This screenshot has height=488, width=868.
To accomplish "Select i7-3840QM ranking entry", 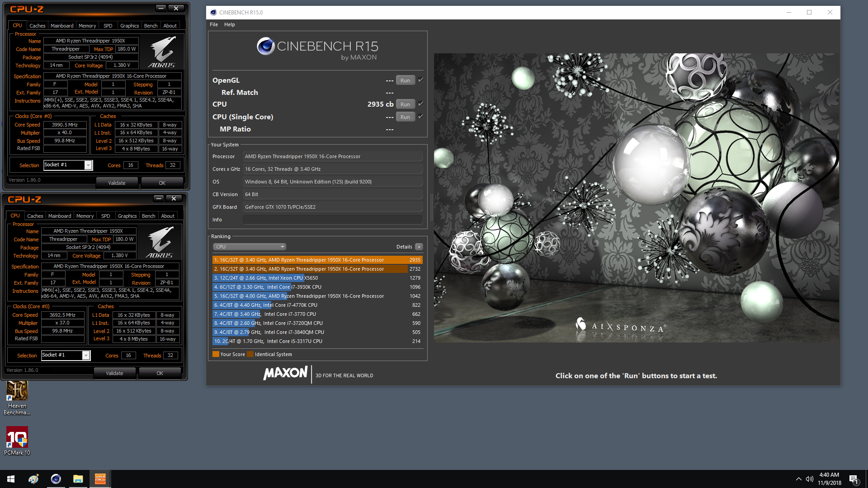I will [317, 332].
